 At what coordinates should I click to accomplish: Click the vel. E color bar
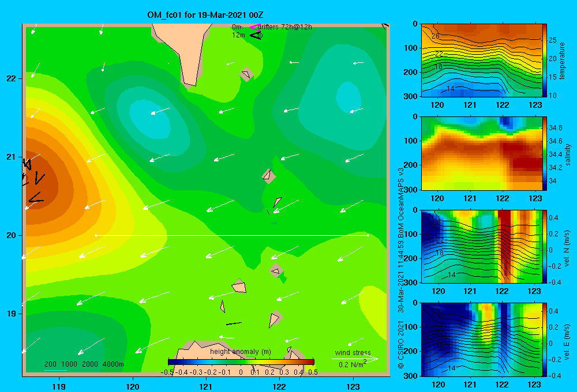(x=545, y=340)
